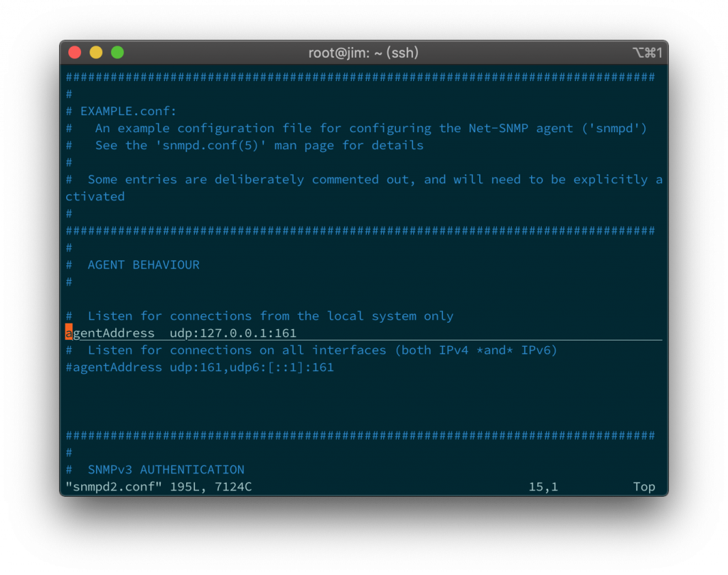Click the file status '"snmpd2.conf" 195L, 7124C'
The image size is (728, 575).
(159, 487)
